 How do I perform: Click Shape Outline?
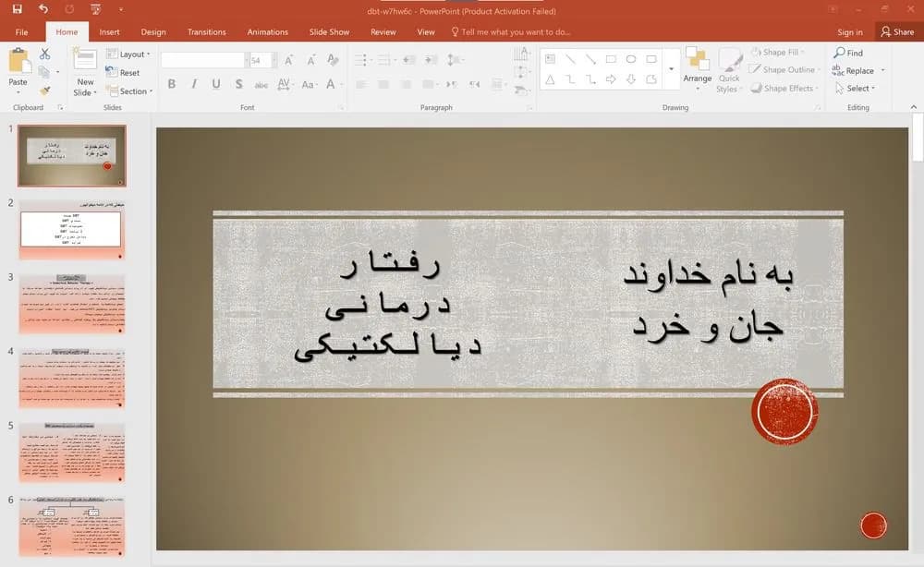[x=784, y=69]
